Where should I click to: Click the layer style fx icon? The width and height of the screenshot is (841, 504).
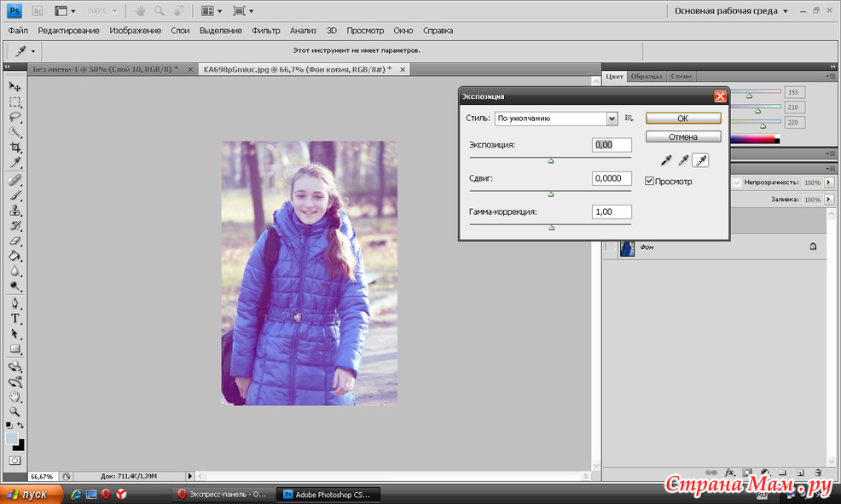click(x=729, y=472)
